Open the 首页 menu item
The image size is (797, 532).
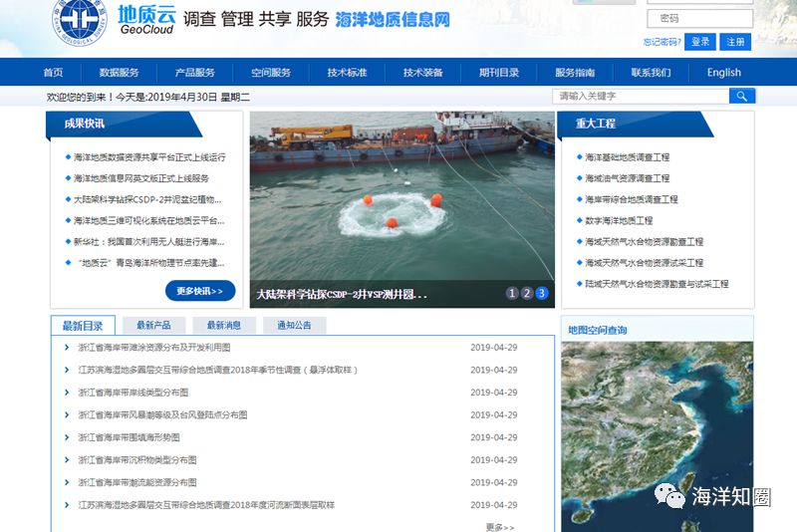54,72
